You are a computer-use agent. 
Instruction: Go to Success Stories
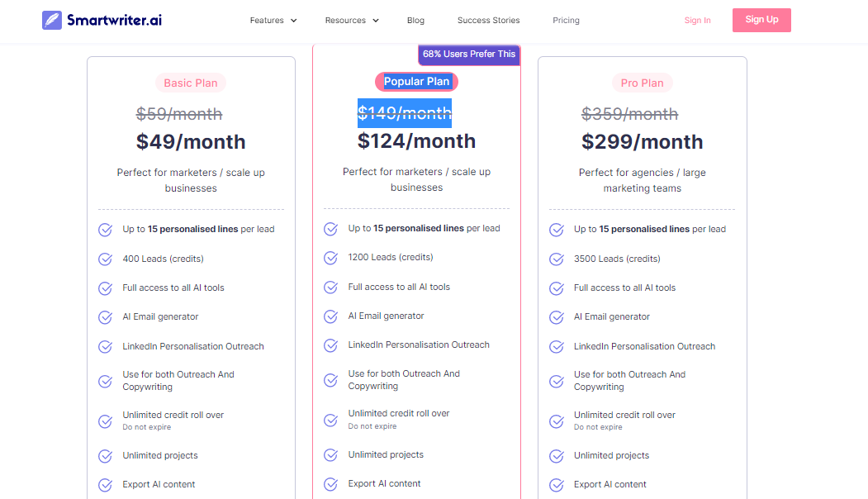pos(488,21)
